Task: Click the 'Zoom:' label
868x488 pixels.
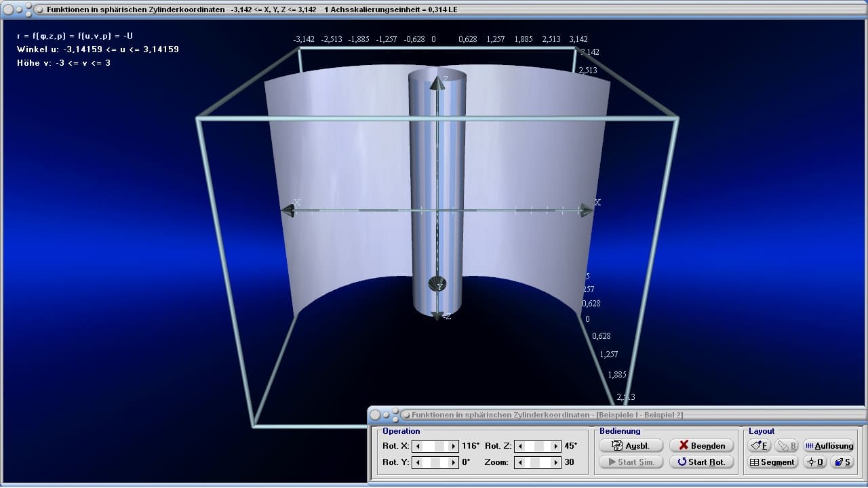Action: point(496,462)
